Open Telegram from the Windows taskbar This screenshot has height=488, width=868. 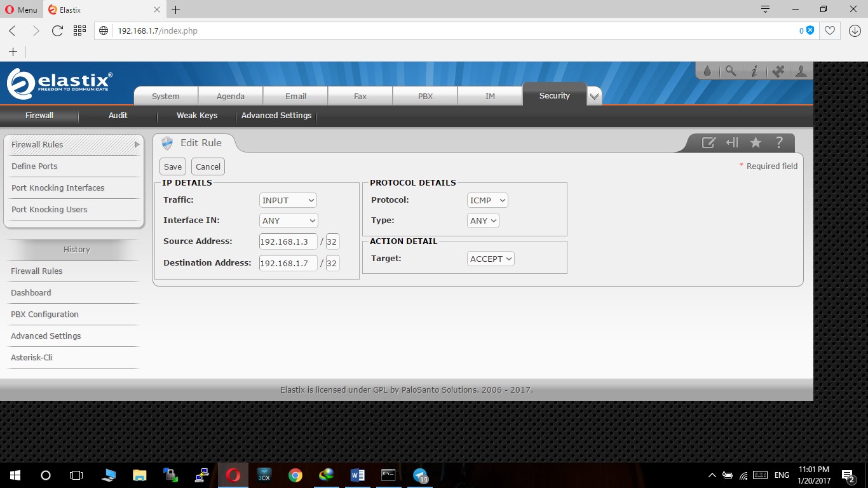[x=420, y=475]
